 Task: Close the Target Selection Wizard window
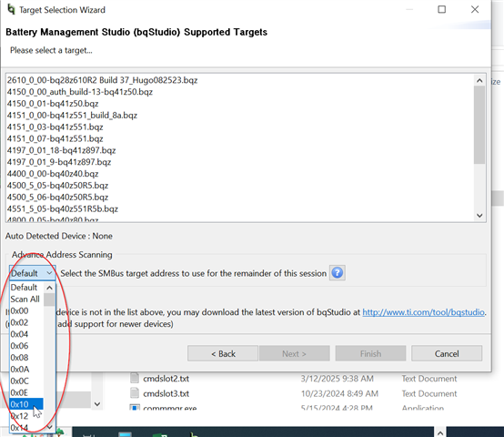click(x=475, y=9)
